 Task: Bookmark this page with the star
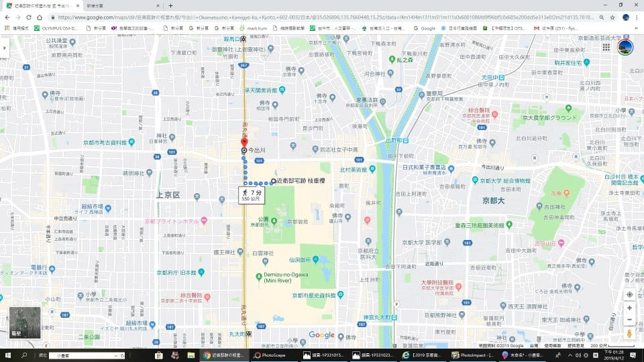(x=612, y=17)
